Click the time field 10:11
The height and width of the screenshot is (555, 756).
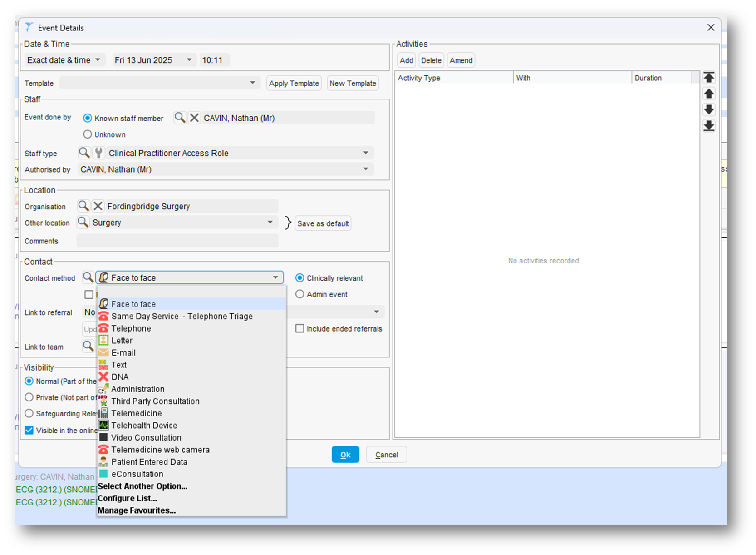(215, 60)
